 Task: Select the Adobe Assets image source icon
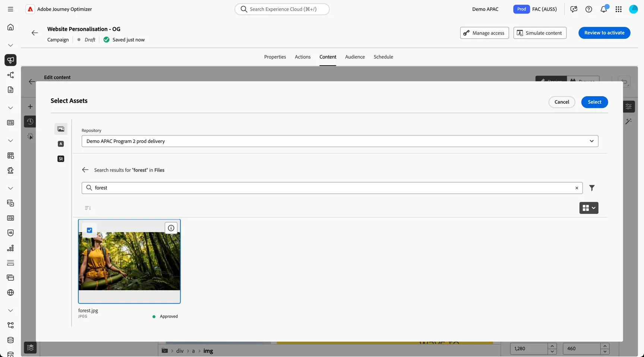coord(61,129)
